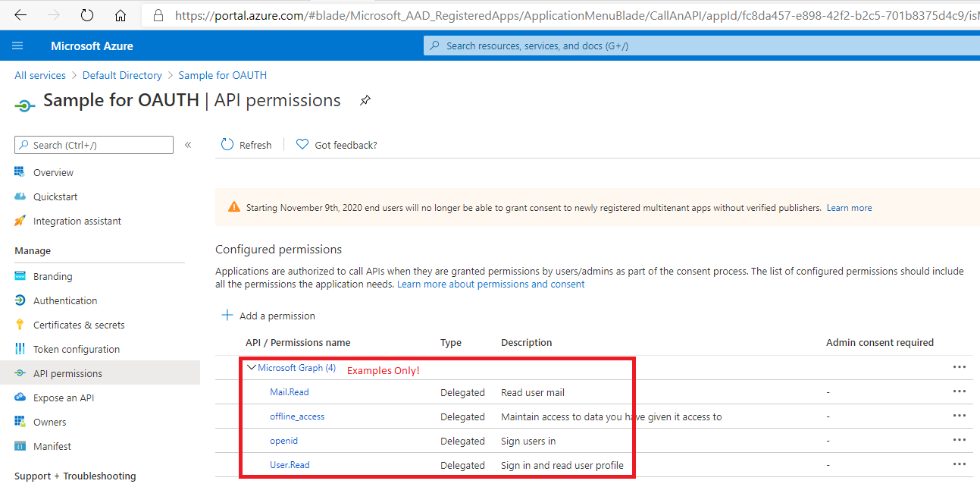Click the Search resources, services, and docs box
Image resolution: width=980 pixels, height=484 pixels.
tap(702, 46)
